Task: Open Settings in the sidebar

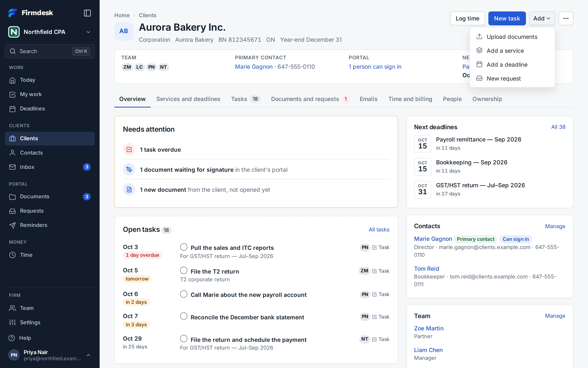Action: [x=50, y=322]
